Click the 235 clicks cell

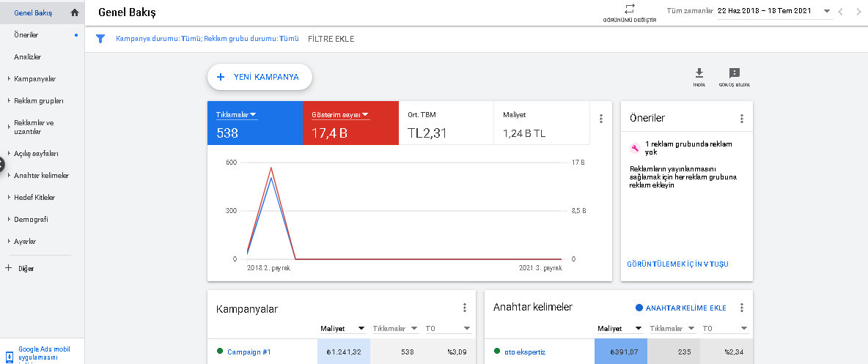(x=673, y=352)
